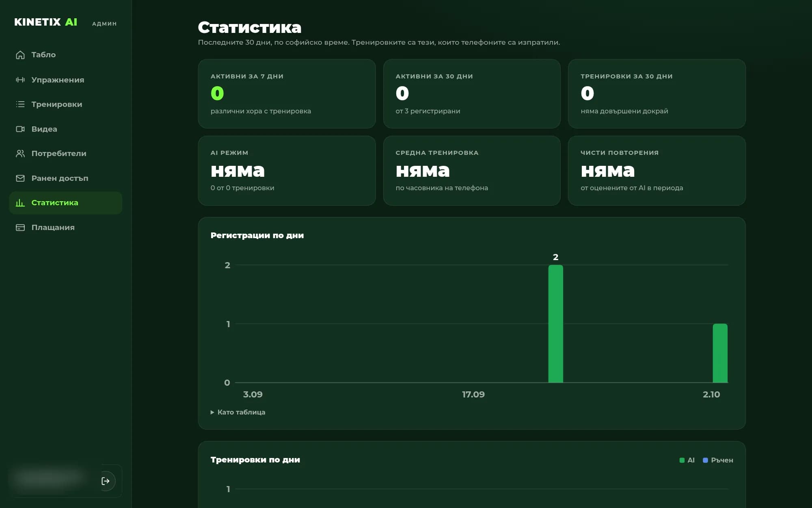Click the tall bar labeled 2 in registrations chart
812x508 pixels.
(555, 324)
